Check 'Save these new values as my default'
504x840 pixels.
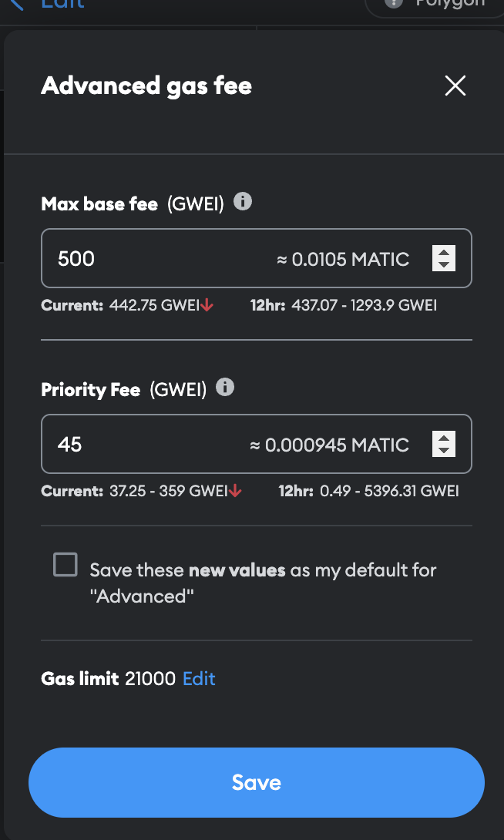[x=66, y=565]
